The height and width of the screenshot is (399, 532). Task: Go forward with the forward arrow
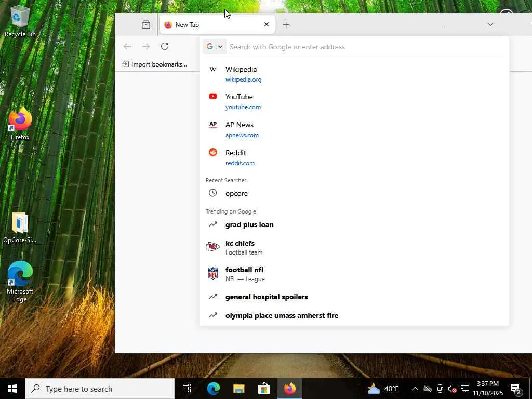pos(146,46)
